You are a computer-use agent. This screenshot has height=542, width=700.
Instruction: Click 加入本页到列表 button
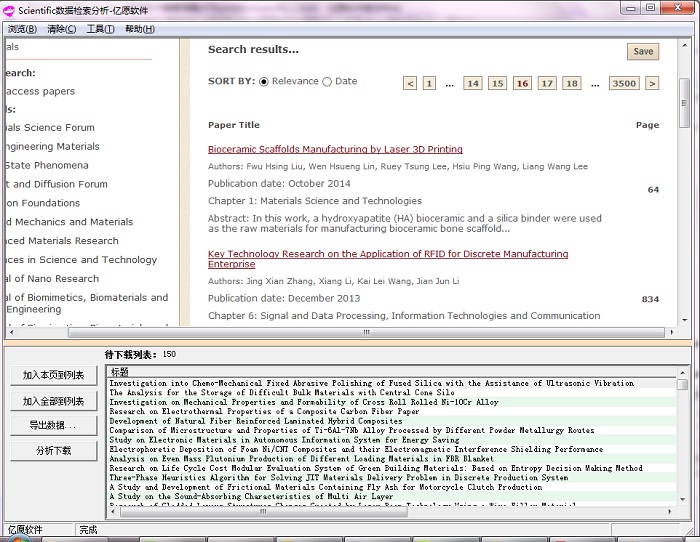[53, 376]
